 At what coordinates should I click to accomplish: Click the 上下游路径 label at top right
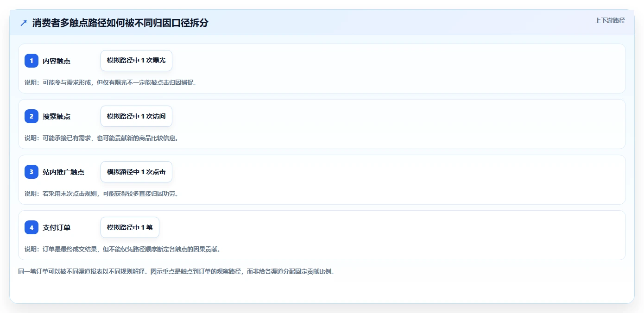pos(610,20)
